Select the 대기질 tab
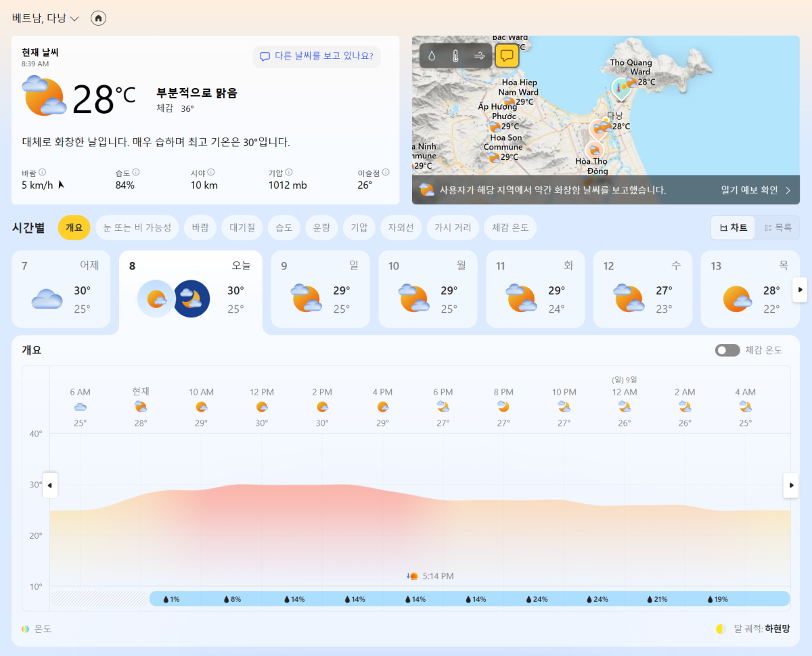The image size is (812, 656). coord(242,228)
